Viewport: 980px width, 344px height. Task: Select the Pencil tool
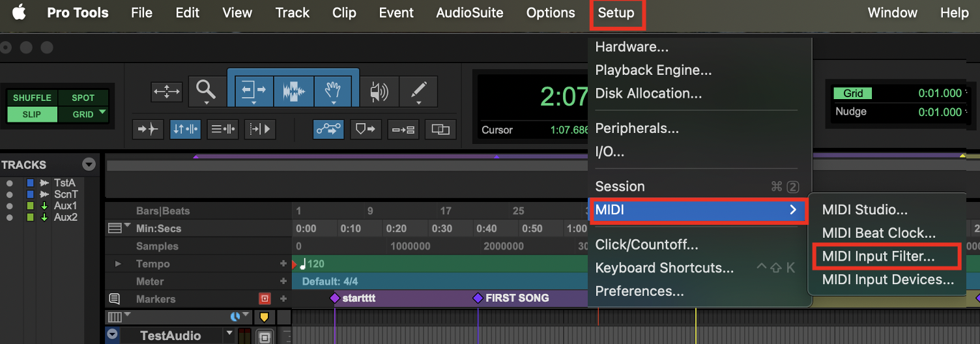click(x=418, y=91)
